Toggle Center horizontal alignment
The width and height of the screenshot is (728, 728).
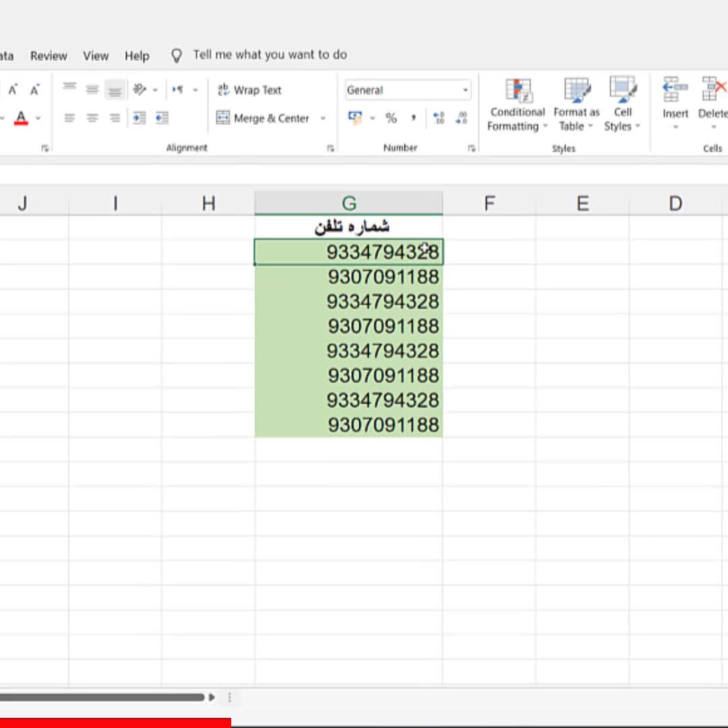92,119
